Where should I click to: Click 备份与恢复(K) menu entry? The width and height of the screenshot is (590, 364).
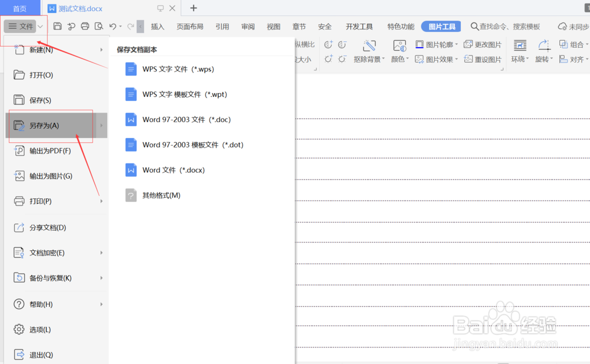57,278
